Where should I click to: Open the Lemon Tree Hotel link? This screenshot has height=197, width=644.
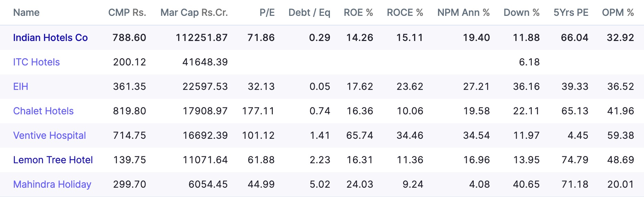pyautogui.click(x=53, y=160)
